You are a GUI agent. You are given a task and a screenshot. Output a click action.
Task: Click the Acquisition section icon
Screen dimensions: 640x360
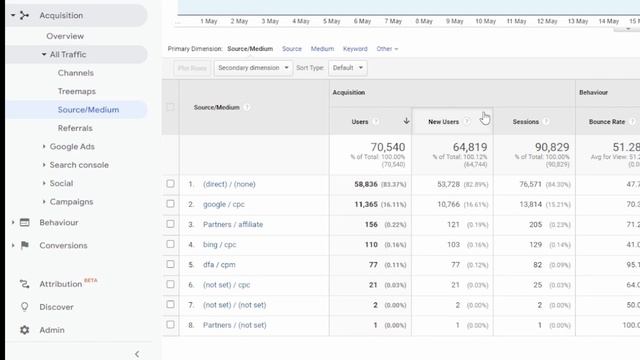pyautogui.click(x=24, y=16)
